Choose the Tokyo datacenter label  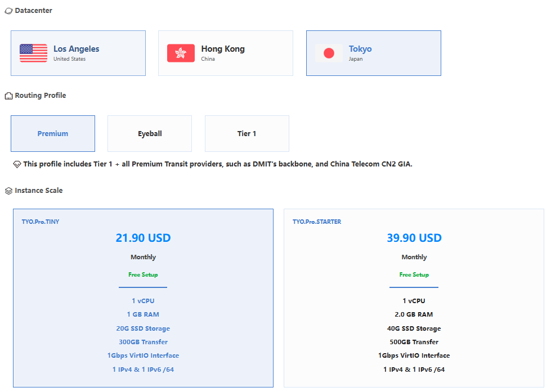(x=360, y=49)
